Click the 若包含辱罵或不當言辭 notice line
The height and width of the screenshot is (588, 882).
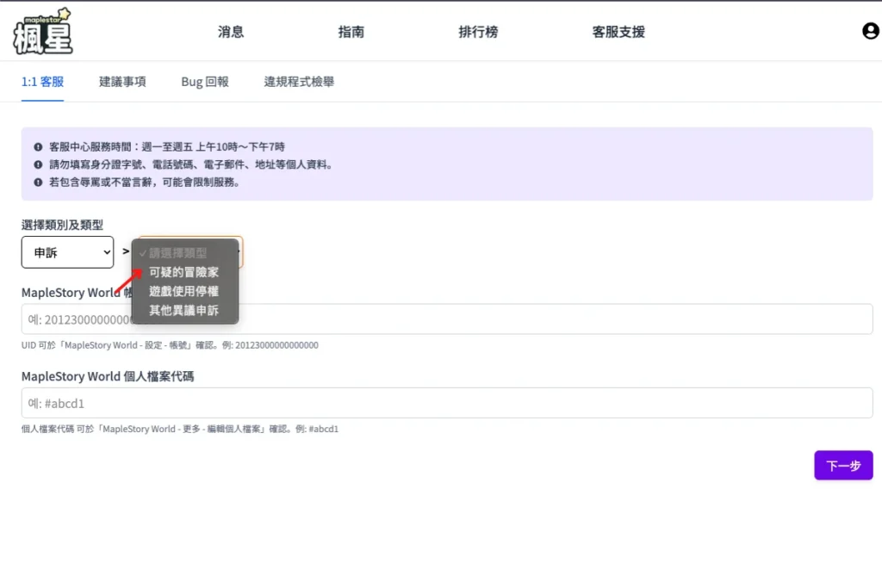tap(146, 183)
